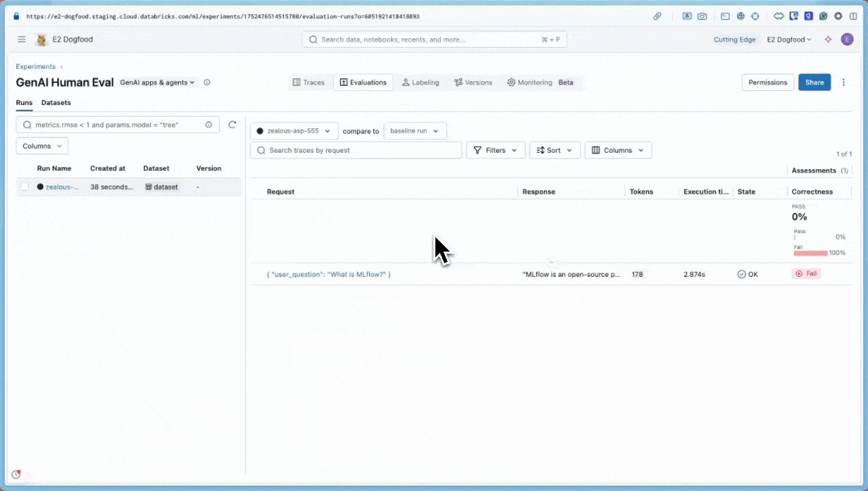Click the OK state cell
This screenshot has width=868, height=491.
tap(748, 274)
